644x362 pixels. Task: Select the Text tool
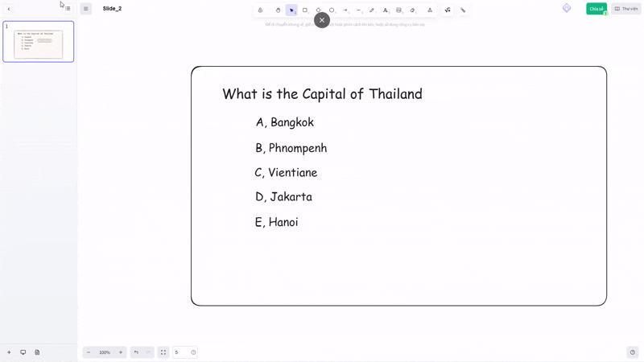(386, 10)
